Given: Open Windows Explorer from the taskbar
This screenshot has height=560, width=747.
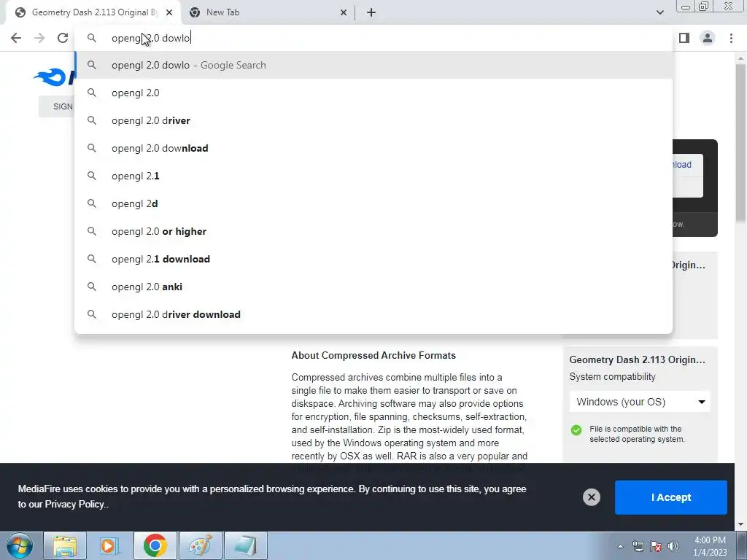Looking at the screenshot, I should (x=65, y=545).
